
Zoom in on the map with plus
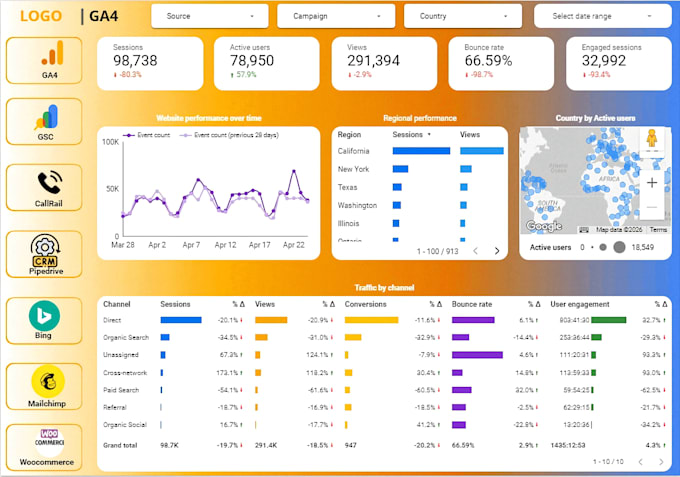(651, 183)
